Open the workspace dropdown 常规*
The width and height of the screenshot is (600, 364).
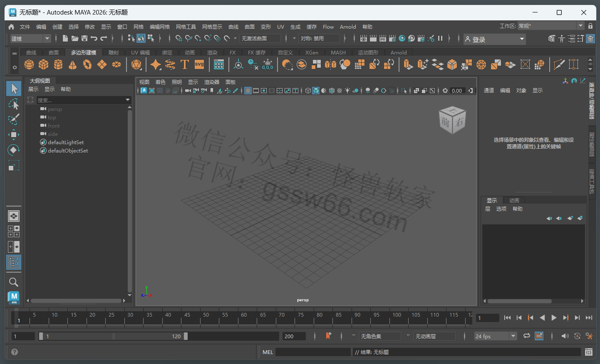point(551,26)
